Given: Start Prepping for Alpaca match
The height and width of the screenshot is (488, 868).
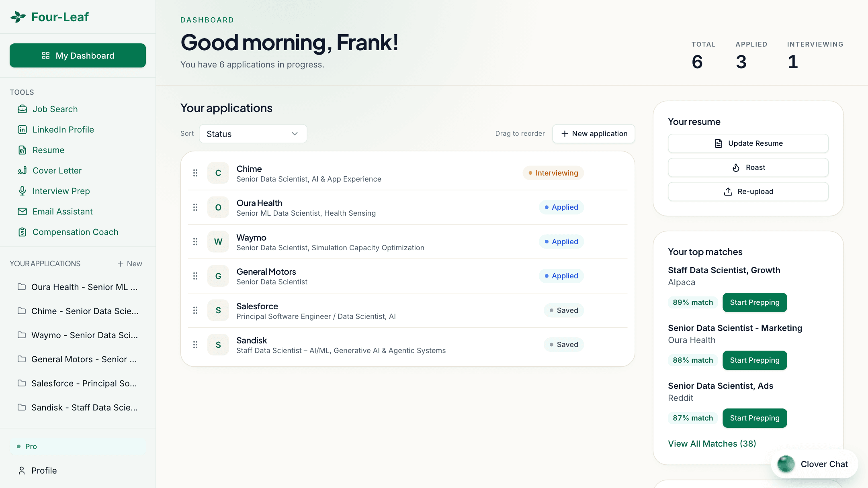Looking at the screenshot, I should click(x=755, y=302).
